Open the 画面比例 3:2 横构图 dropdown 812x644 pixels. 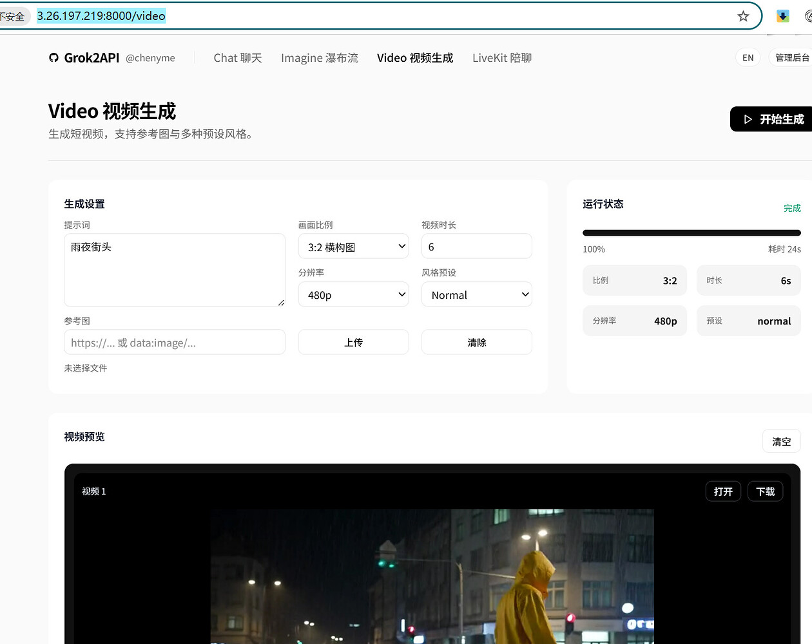(x=353, y=247)
